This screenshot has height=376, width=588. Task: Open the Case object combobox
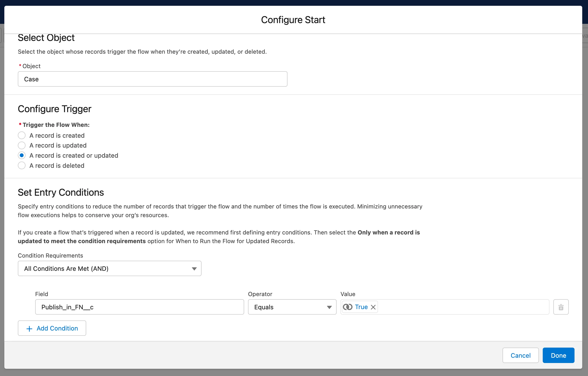pos(152,79)
